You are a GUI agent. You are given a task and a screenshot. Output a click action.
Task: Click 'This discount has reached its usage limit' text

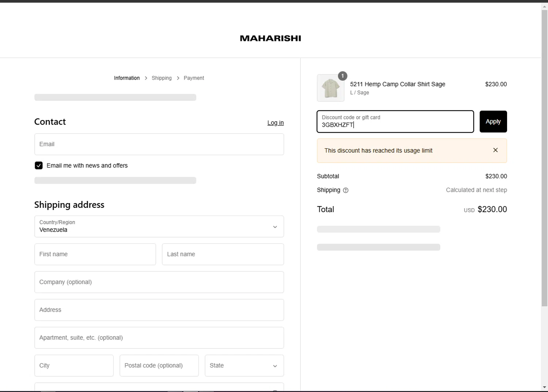click(378, 151)
